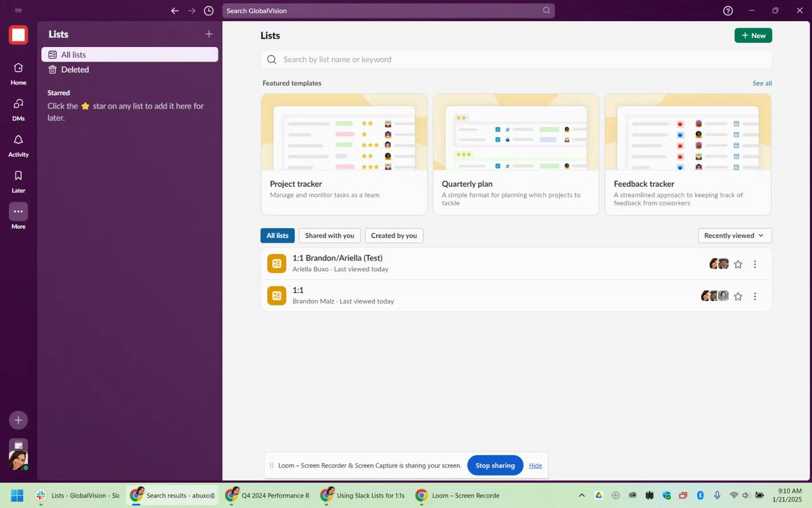Open the history clock icon

pyautogui.click(x=209, y=11)
